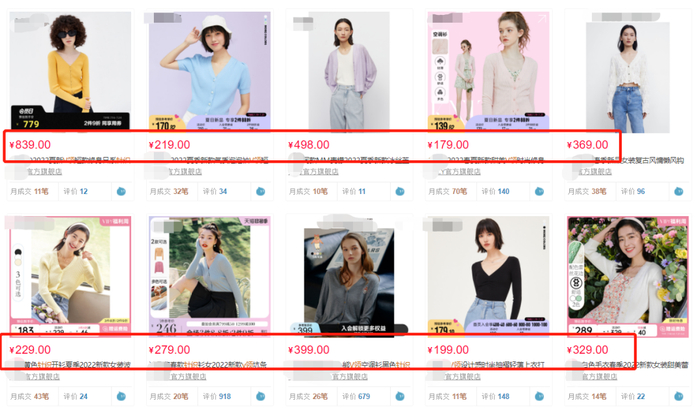Image resolution: width=700 pixels, height=414 pixels.
Task: Open 评价 918 reviews link
Action: (x=217, y=397)
